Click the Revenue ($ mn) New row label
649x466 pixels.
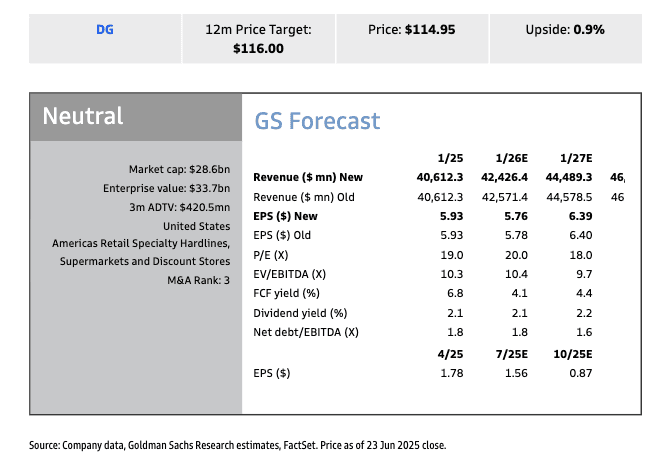click(x=308, y=177)
